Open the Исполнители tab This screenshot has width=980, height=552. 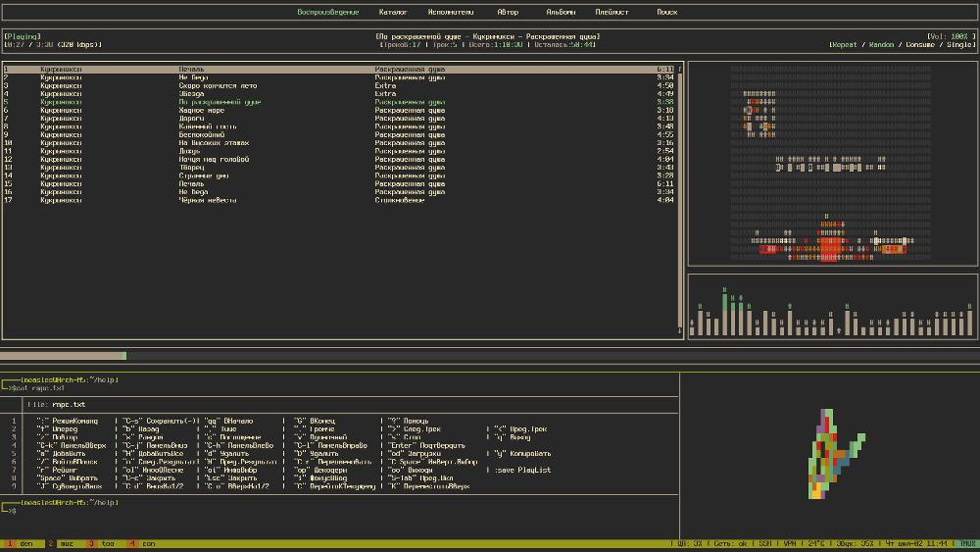point(450,12)
